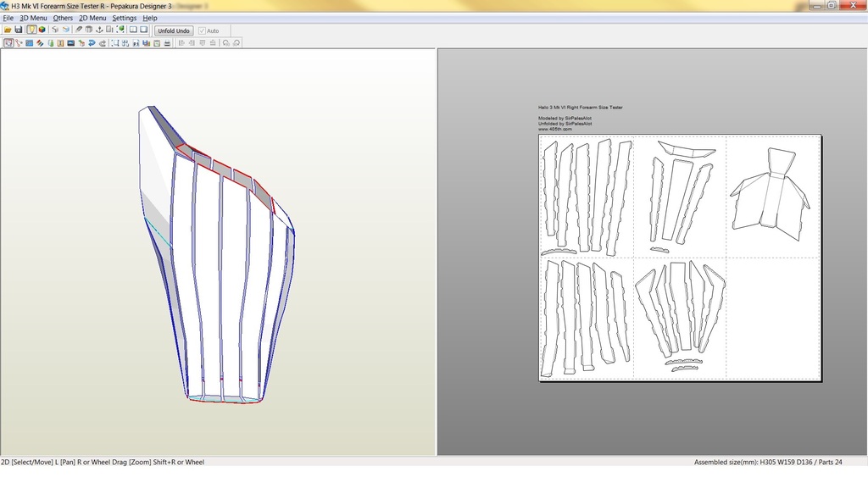This screenshot has width=868, height=488.
Task: Select the wide trapezoid part atop the middle sheet
Action: (687, 148)
